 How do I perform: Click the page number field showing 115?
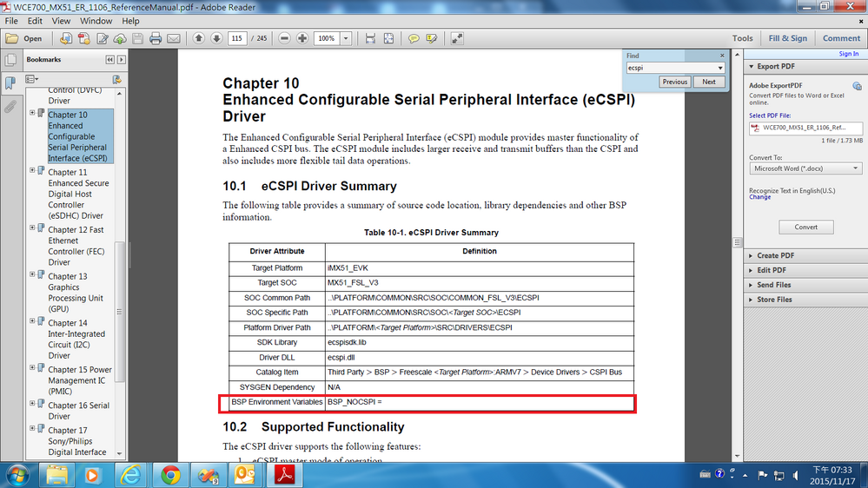237,38
